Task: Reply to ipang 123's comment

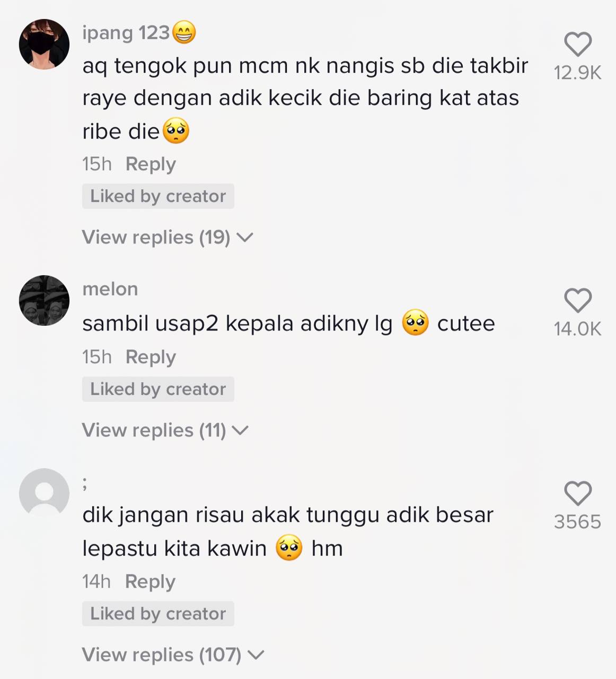Action: [x=151, y=164]
